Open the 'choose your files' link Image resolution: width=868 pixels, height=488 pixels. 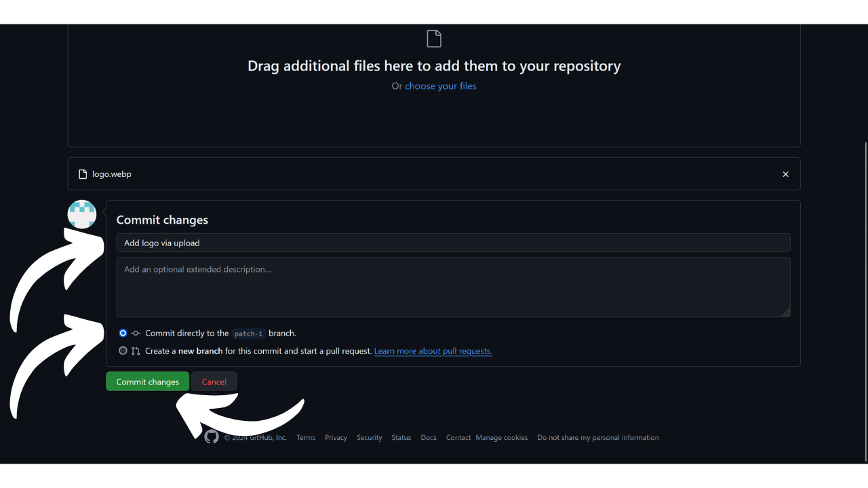point(440,86)
